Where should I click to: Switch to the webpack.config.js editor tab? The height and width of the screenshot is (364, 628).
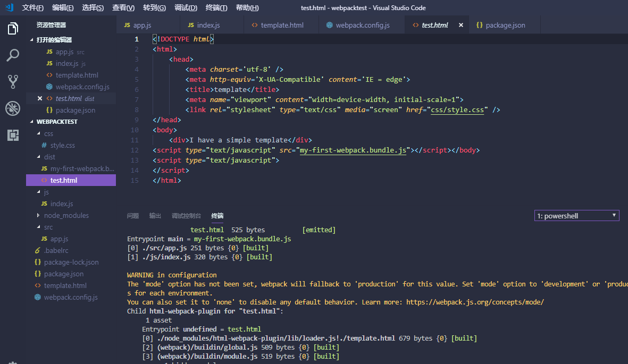pos(362,25)
